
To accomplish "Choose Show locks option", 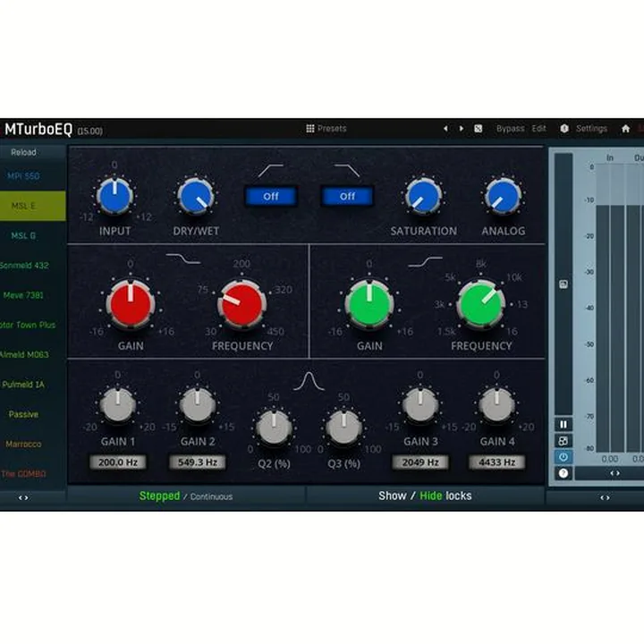I will tap(393, 496).
